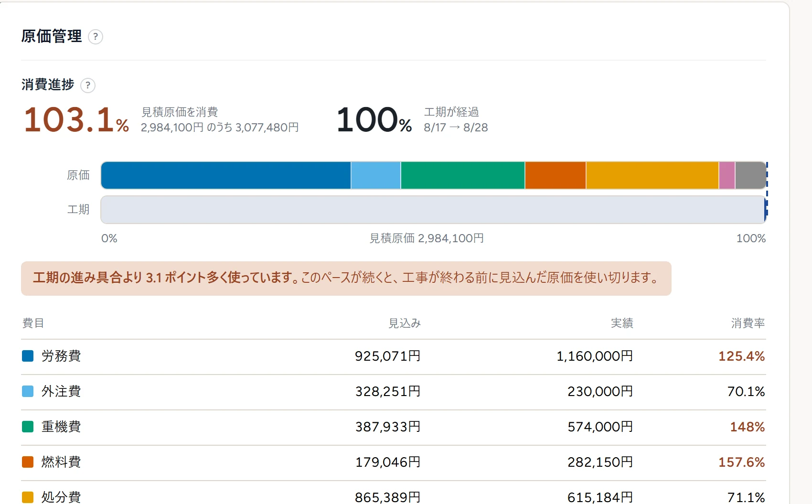Screen dimensions: 812x504
Task: Click the 工期 progress bar
Action: pyautogui.click(x=434, y=210)
